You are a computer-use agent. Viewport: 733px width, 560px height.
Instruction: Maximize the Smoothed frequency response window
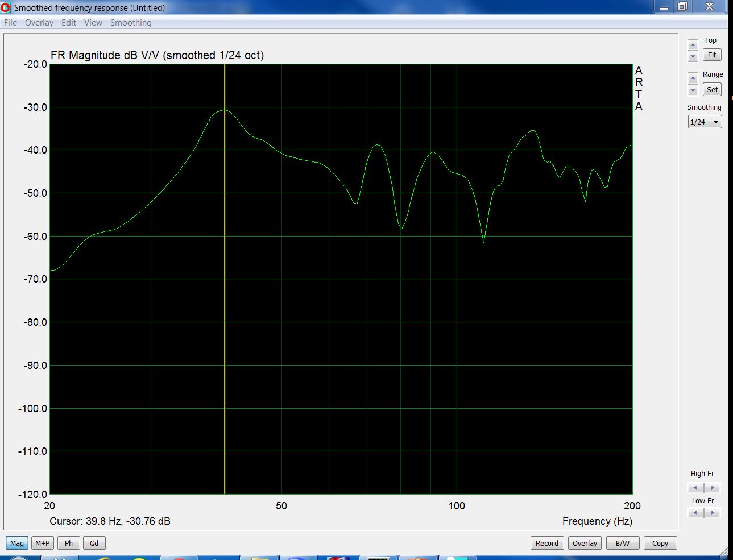point(682,6)
